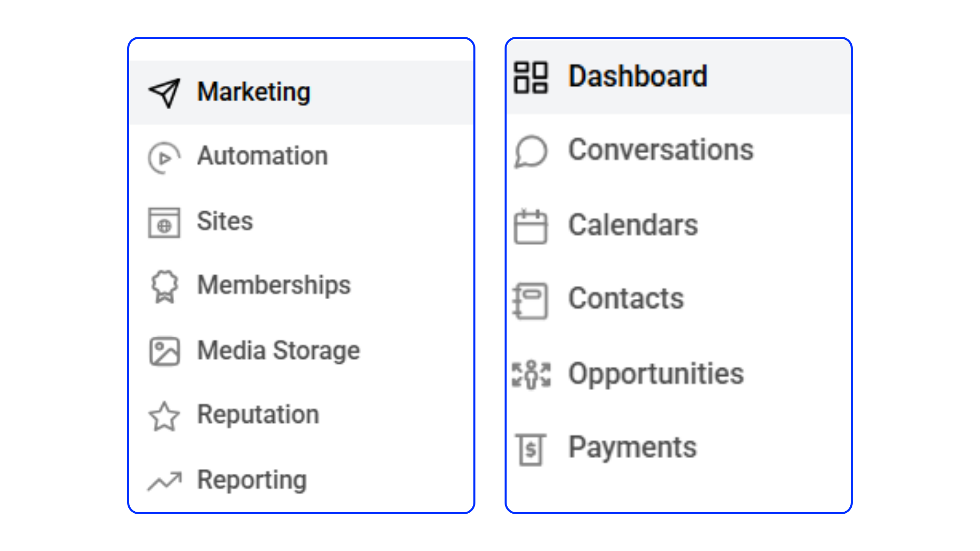Select the Reporting trend line icon
Viewport: 980px width, 551px height.
tap(164, 481)
